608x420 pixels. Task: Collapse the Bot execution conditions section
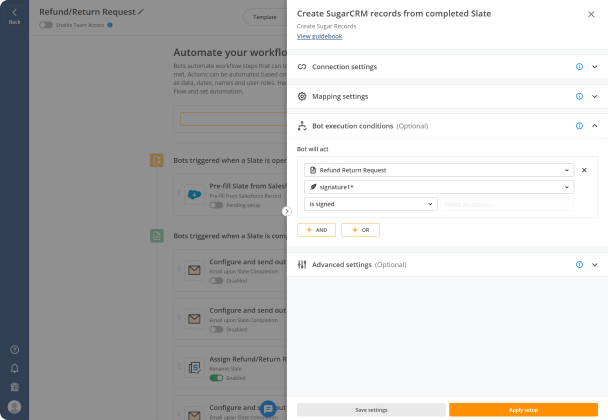(x=594, y=126)
